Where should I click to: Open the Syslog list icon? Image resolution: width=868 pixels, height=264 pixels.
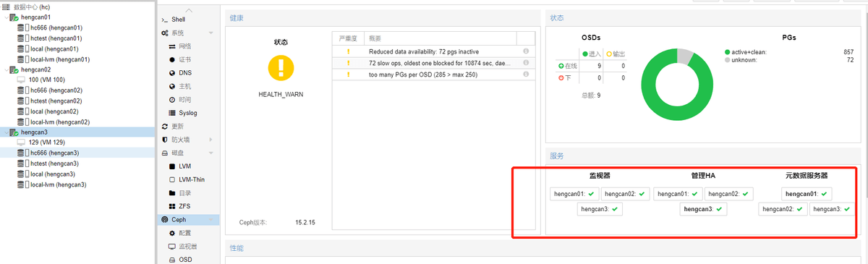172,113
